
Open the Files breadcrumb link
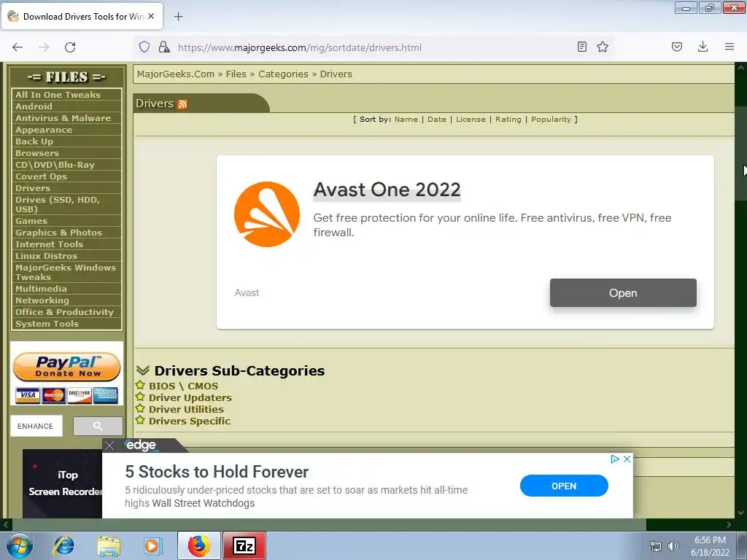click(236, 74)
